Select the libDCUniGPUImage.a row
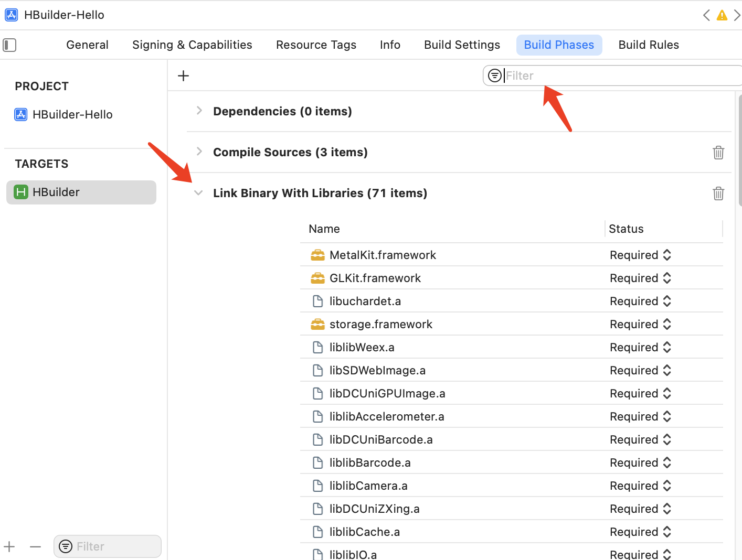The image size is (742, 560). coord(512,394)
